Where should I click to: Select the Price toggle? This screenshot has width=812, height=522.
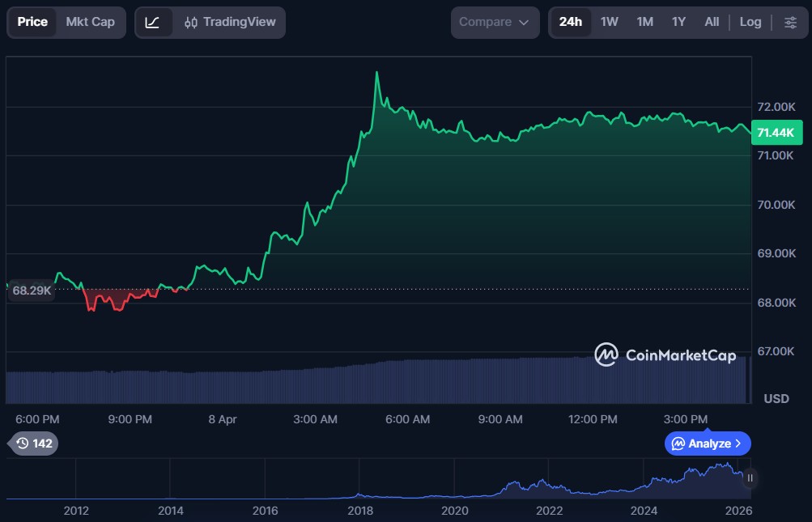tap(32, 22)
